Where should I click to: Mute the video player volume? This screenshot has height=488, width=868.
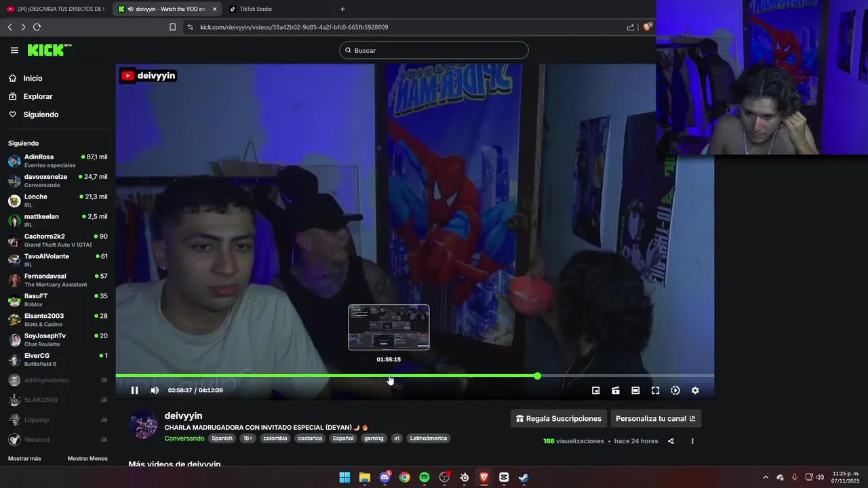[x=155, y=390]
